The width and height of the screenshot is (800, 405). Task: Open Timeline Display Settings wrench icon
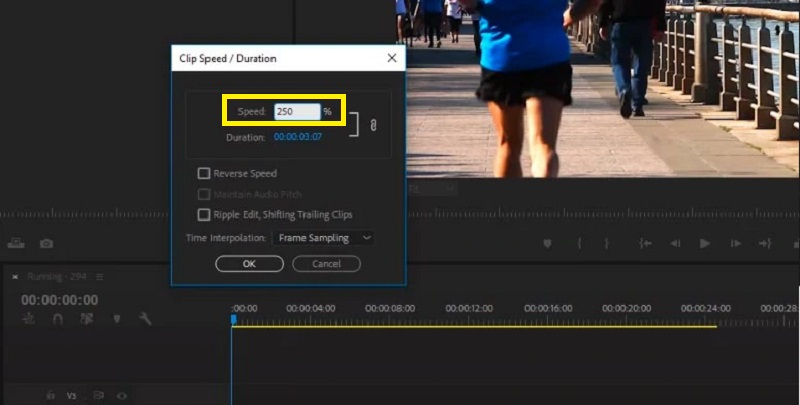[x=145, y=319]
